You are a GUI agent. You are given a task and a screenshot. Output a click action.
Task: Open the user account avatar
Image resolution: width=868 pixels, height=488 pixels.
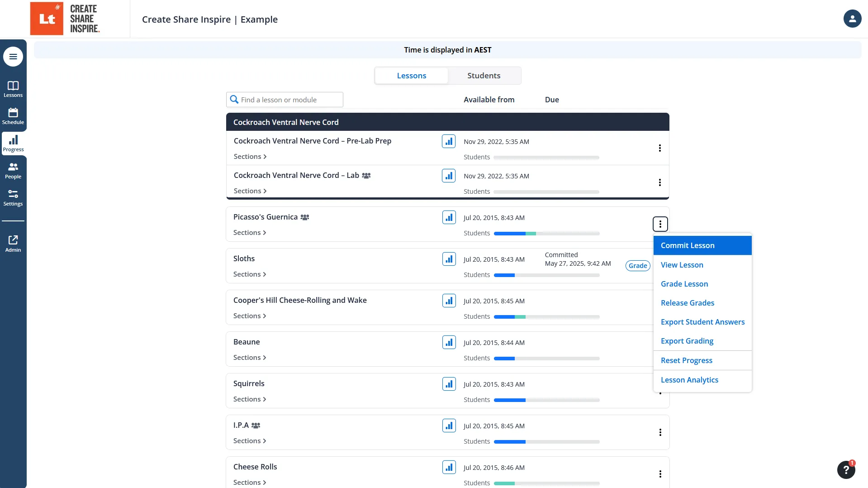[852, 19]
